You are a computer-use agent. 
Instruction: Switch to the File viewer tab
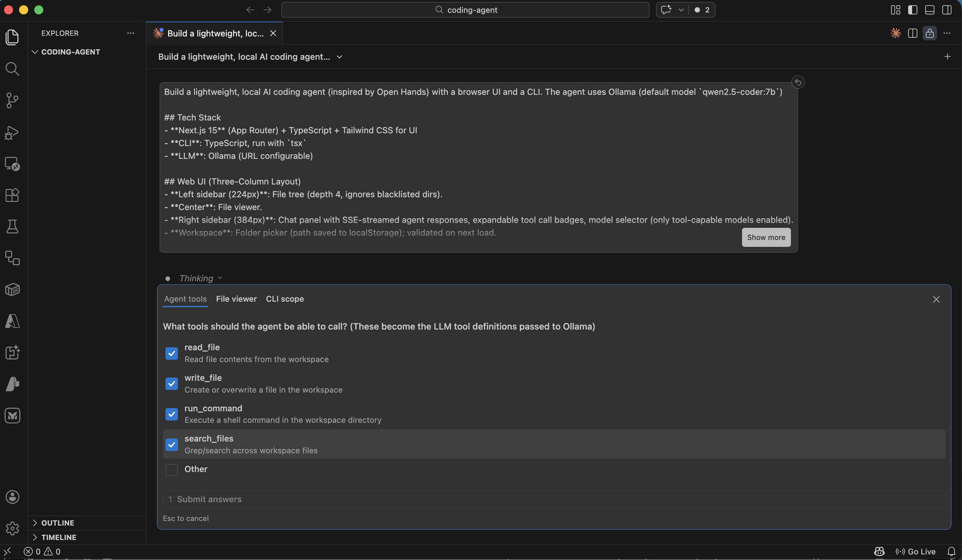pyautogui.click(x=236, y=299)
